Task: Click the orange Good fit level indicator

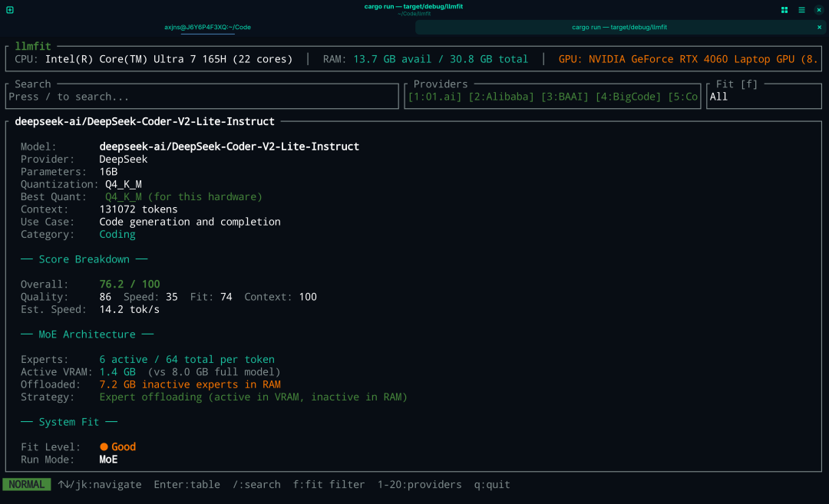Action: 118,447
